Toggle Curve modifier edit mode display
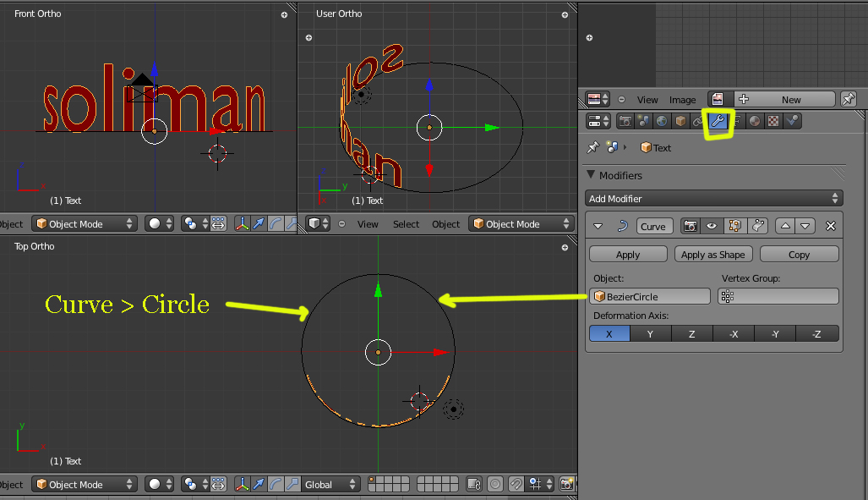868x500 pixels. coord(734,226)
